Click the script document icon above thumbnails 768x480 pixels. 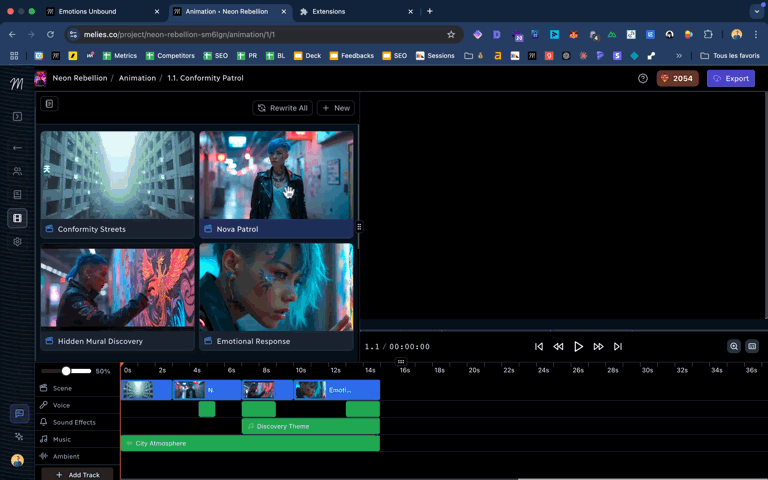point(49,104)
